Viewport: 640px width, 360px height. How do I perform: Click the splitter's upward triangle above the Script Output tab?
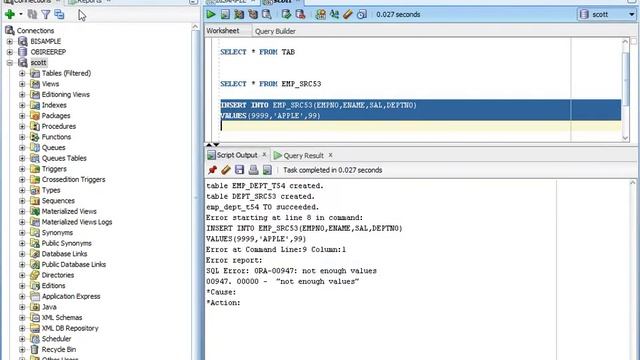tap(209, 144)
